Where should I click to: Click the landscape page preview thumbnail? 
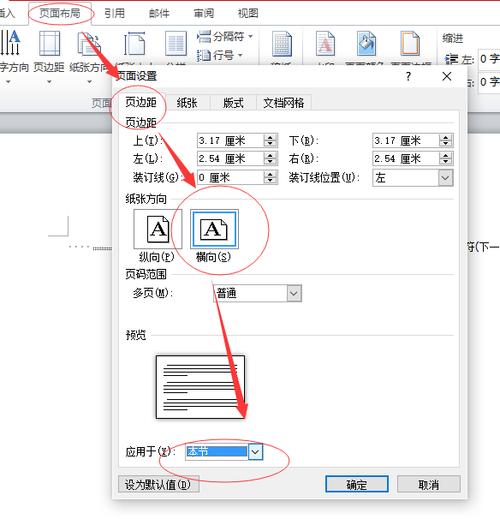click(200, 387)
